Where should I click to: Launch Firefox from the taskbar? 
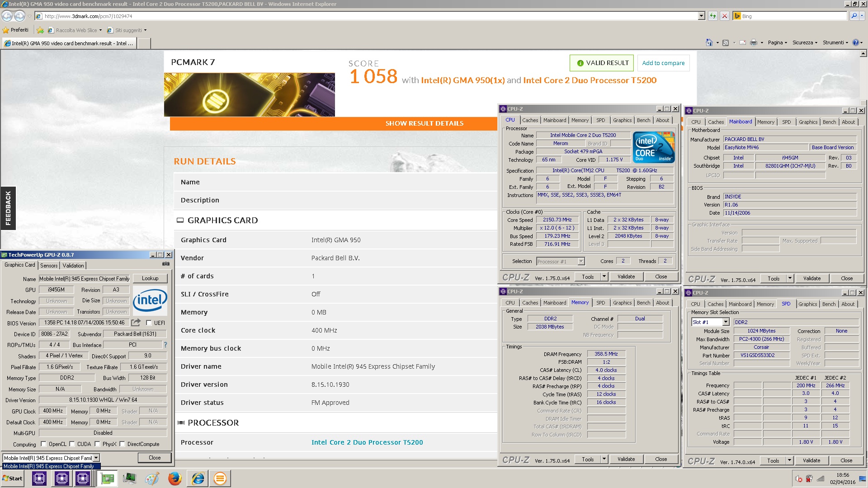(x=175, y=479)
